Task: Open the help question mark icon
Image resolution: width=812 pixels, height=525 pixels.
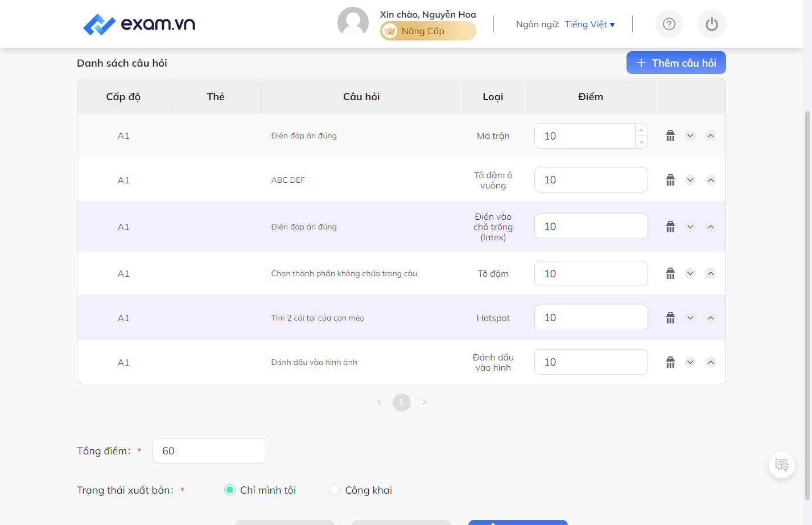Action: 669,24
